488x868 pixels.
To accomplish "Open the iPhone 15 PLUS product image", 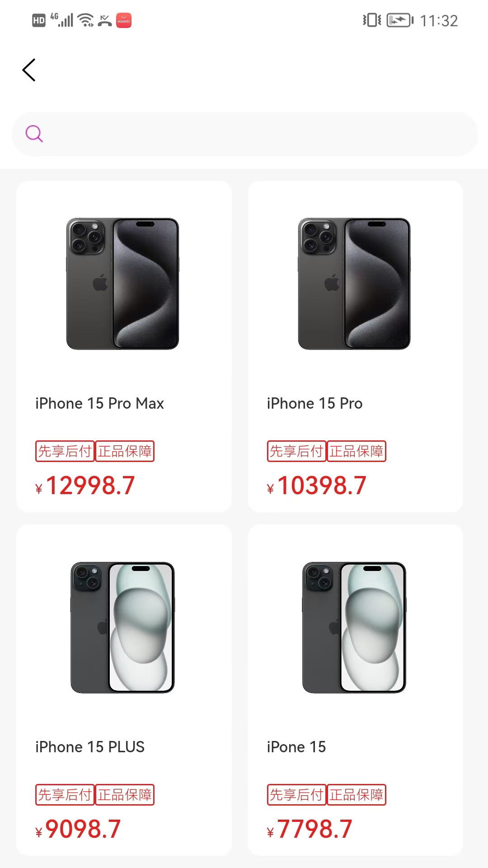I will click(122, 627).
